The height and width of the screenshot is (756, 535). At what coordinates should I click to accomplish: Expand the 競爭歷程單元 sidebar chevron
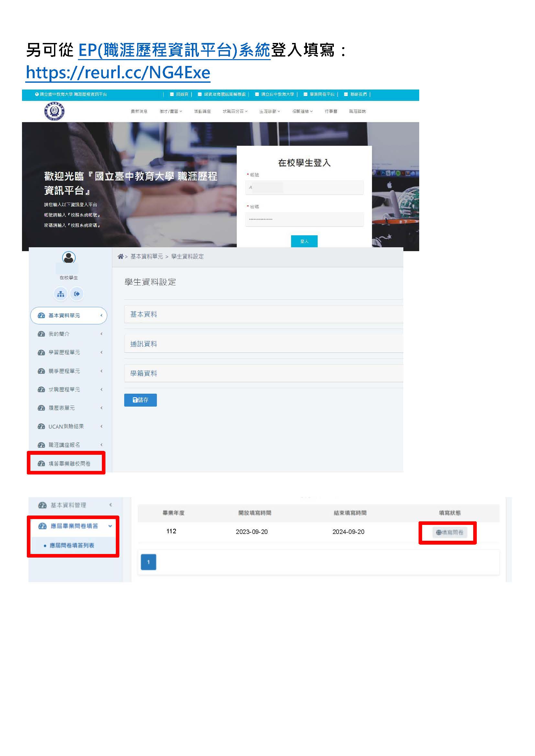pos(102,371)
